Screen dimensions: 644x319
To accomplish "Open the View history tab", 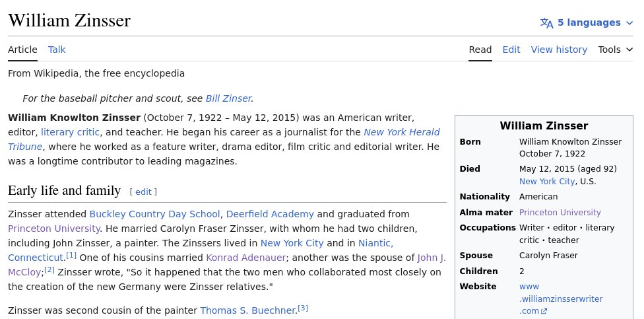I will coord(558,50).
